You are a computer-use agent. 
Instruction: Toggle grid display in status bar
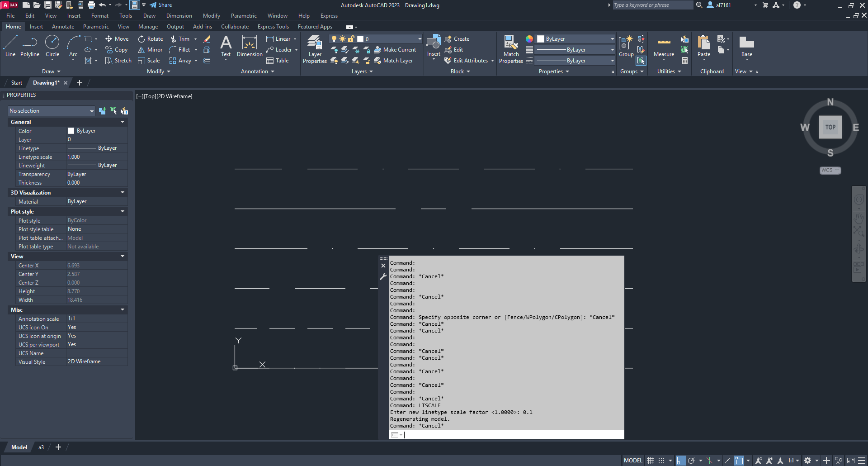pos(650,461)
